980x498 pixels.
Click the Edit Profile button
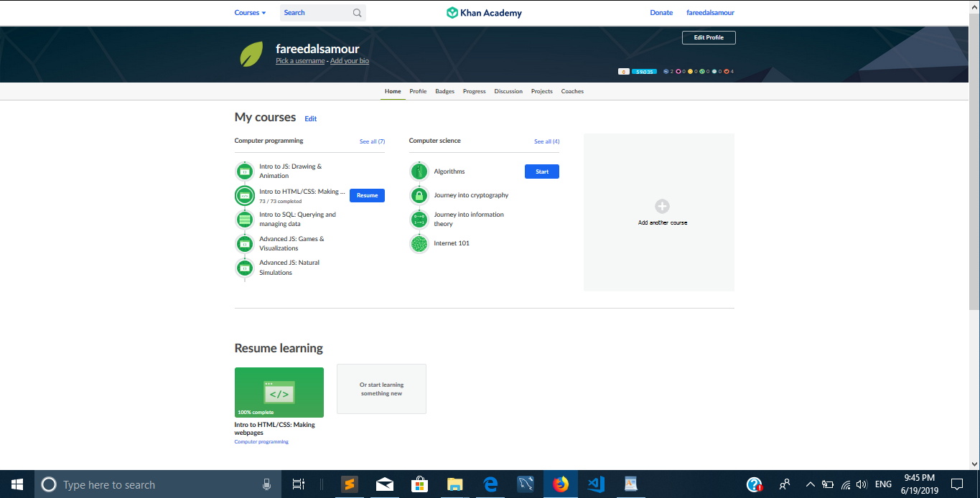pos(709,37)
